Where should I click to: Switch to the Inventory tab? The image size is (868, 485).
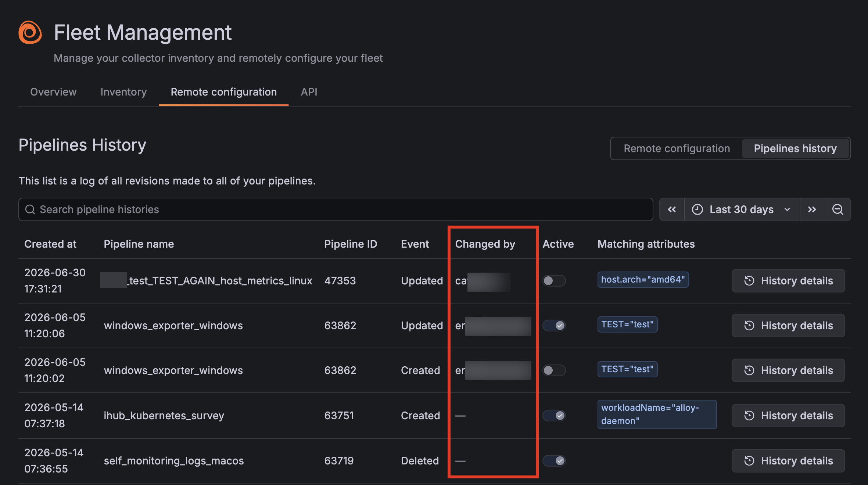(123, 92)
